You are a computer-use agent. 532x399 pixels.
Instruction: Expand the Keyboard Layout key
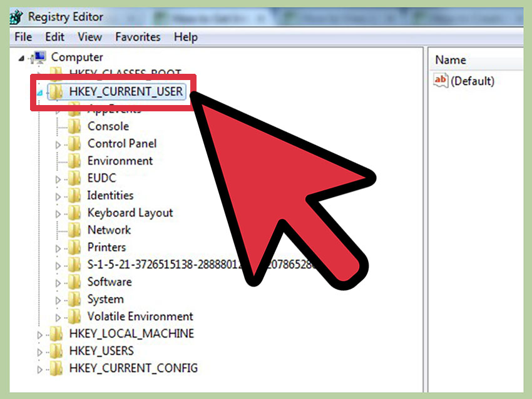click(x=58, y=214)
